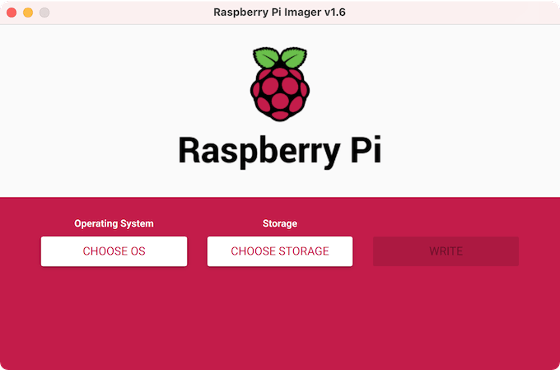Click the Raspberry Pi berry logo
The image size is (560, 370).
(280, 84)
